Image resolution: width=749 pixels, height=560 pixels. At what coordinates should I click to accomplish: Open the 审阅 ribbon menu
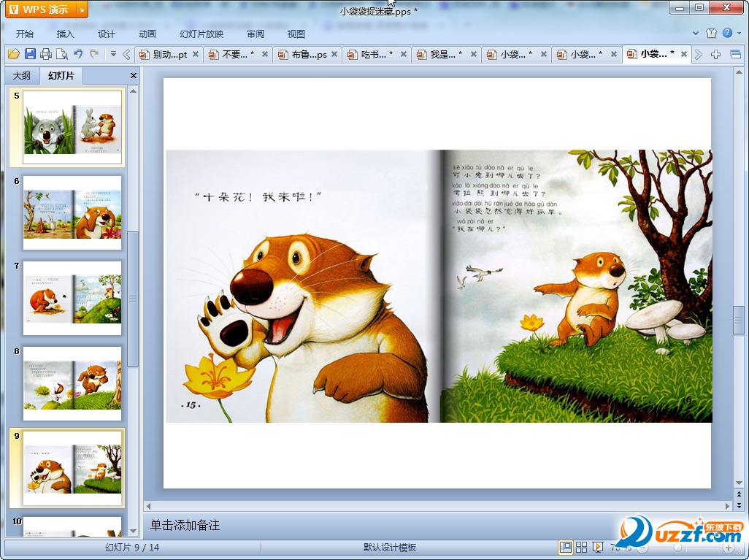tap(256, 34)
